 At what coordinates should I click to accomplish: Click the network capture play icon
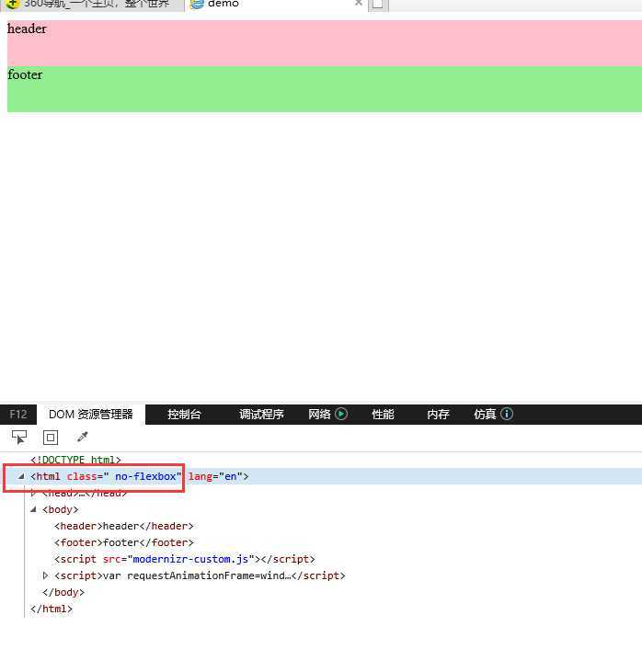point(341,414)
